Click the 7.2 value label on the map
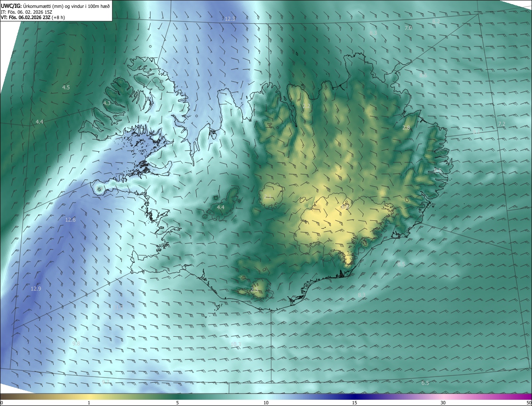This screenshot has width=532, height=406. (x=502, y=124)
